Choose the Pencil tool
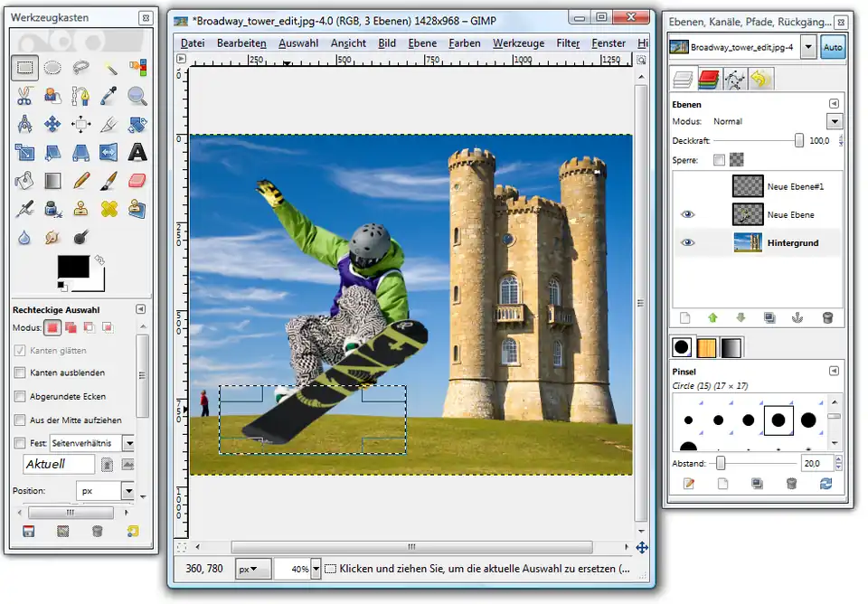 (81, 180)
